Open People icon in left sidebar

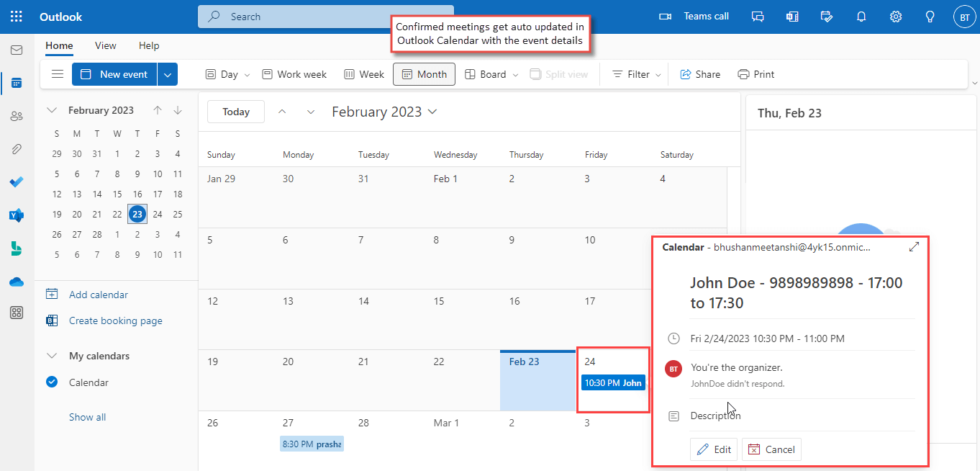[17, 116]
